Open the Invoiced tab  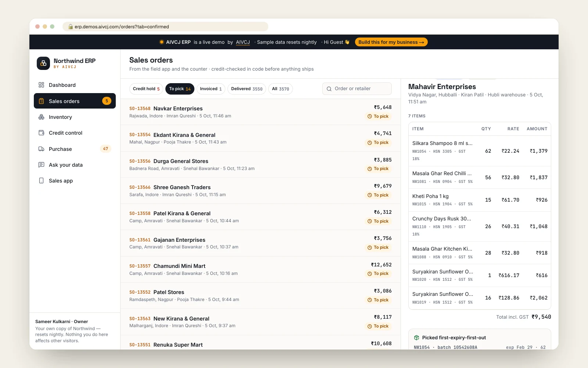tap(211, 89)
